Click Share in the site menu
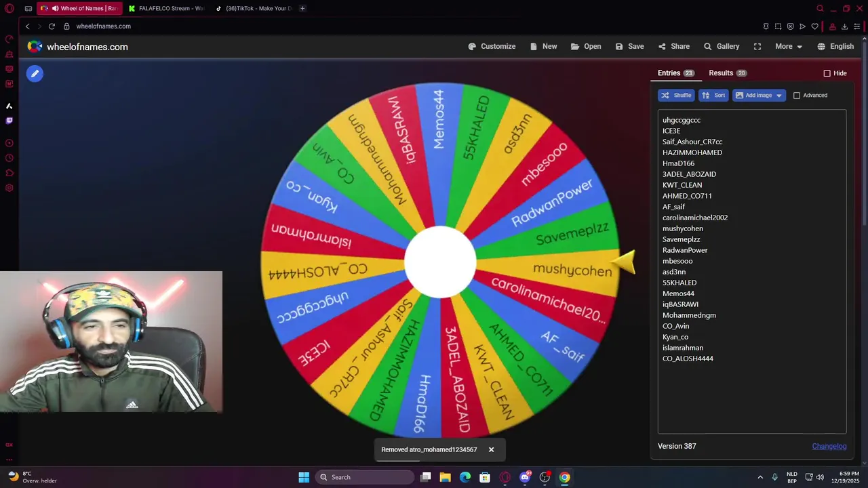Viewport: 868px width, 488px height. [673, 46]
